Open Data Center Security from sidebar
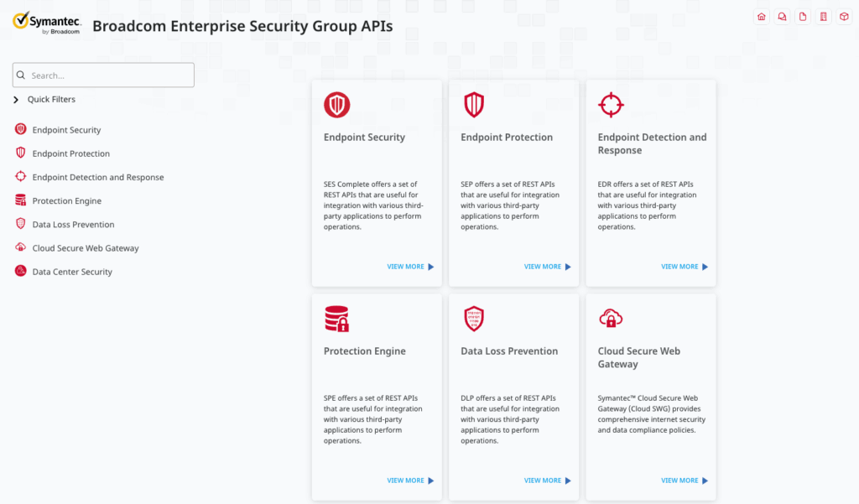This screenshot has height=504, width=859. click(72, 272)
